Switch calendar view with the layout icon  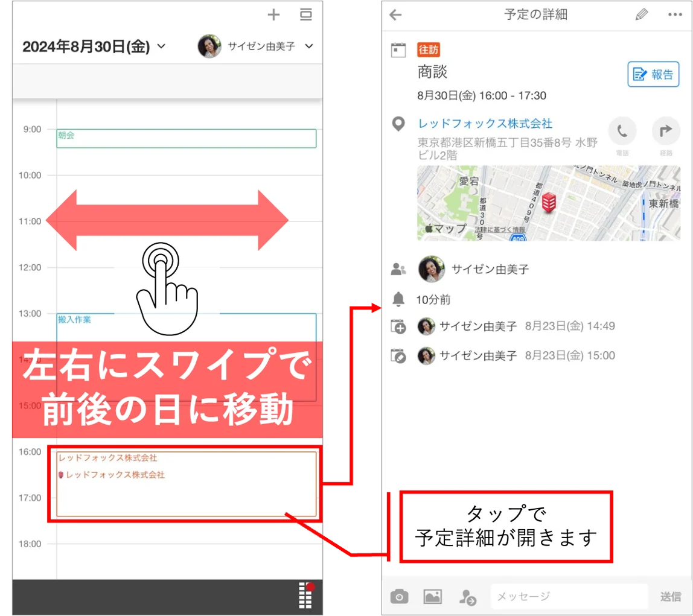click(306, 14)
